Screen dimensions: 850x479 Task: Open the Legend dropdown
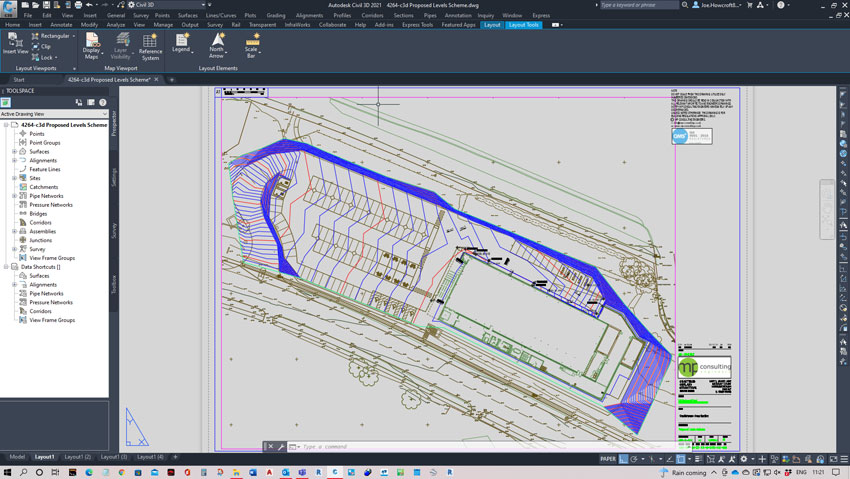[x=182, y=48]
